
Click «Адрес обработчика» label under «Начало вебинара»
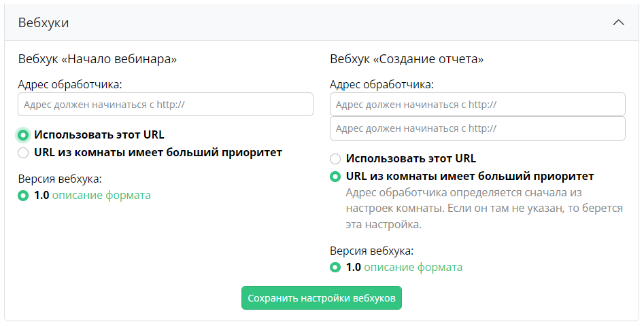point(70,85)
